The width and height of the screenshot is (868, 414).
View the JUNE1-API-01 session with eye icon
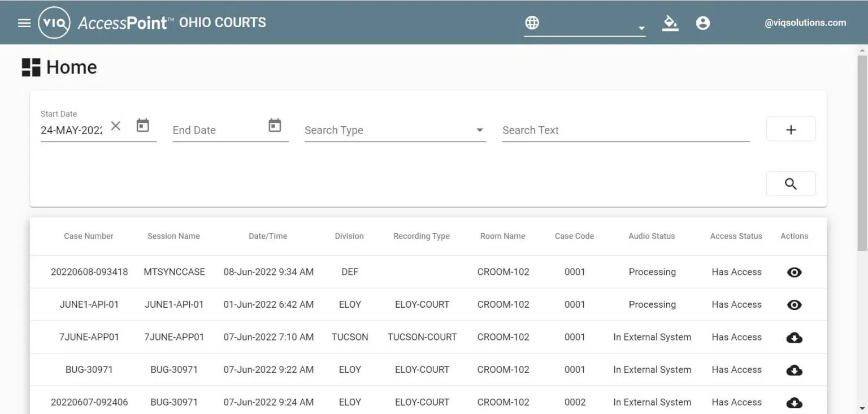794,305
